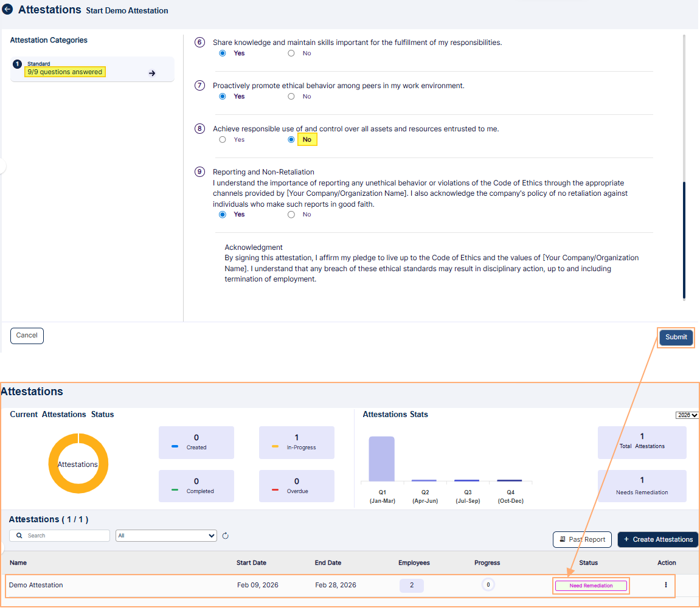The height and width of the screenshot is (608, 700).
Task: Click the search magnifier icon
Action: click(20, 536)
